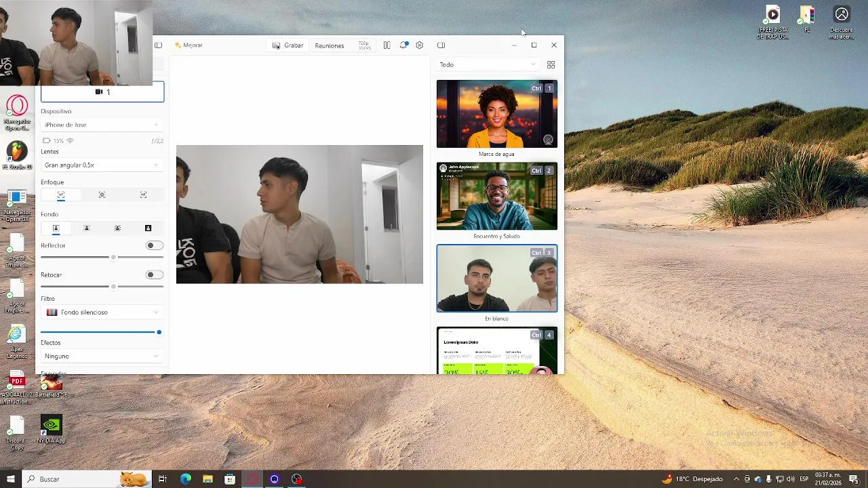Select the first Enfoque focus mode icon
Image resolution: width=868 pixels, height=488 pixels.
[x=61, y=195]
